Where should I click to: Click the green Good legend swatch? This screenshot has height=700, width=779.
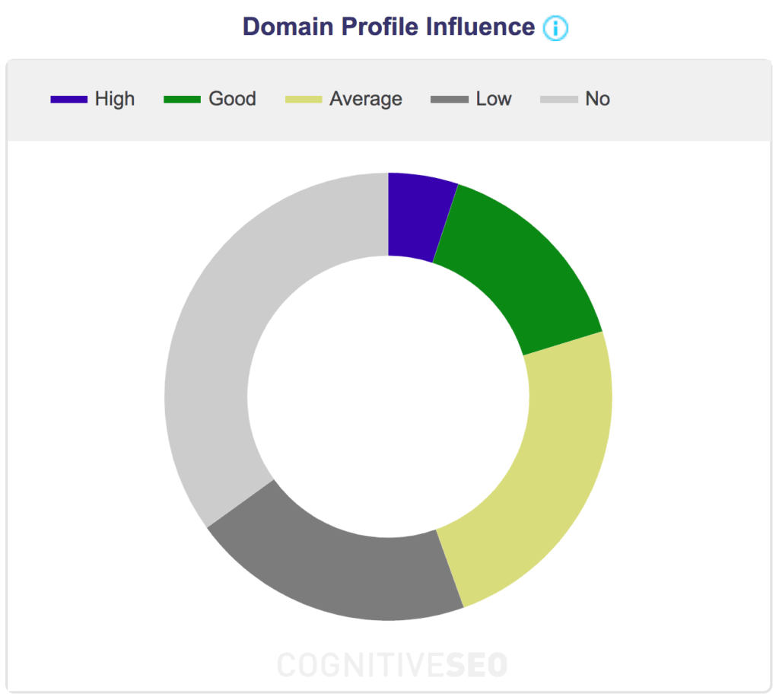click(x=182, y=99)
